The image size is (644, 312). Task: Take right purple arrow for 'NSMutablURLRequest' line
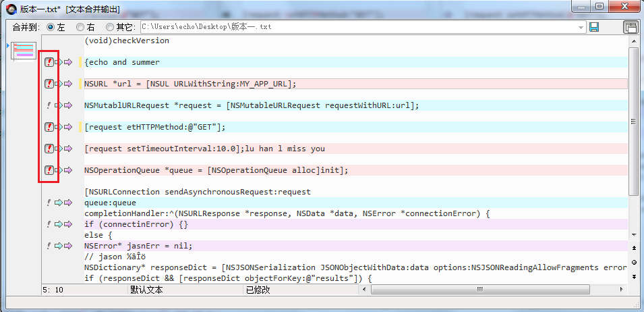(68, 105)
